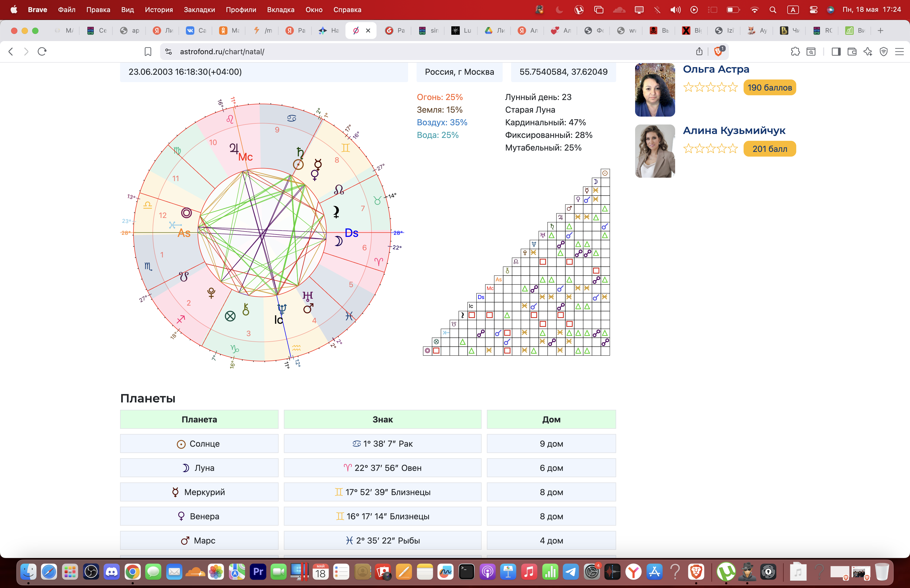Viewport: 910px width, 588px height.
Task: Click the Знак column header
Action: pos(383,419)
